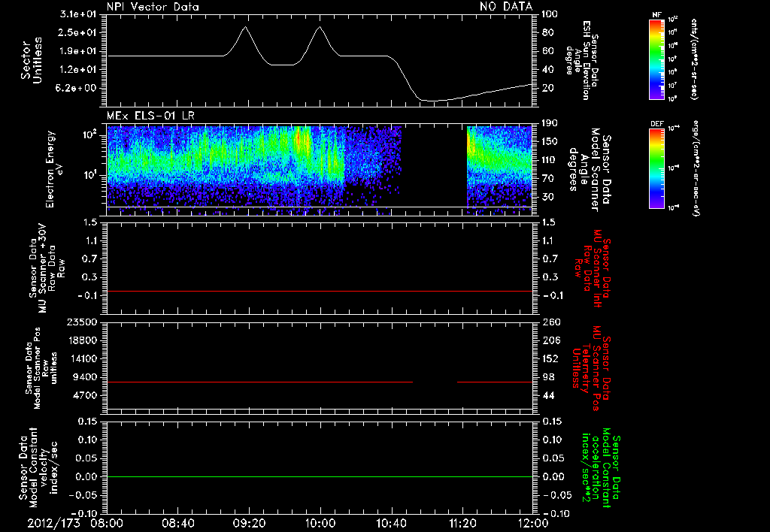The image size is (770, 532).
Task: Click the data gap in electron spectrogram
Action: click(x=434, y=165)
